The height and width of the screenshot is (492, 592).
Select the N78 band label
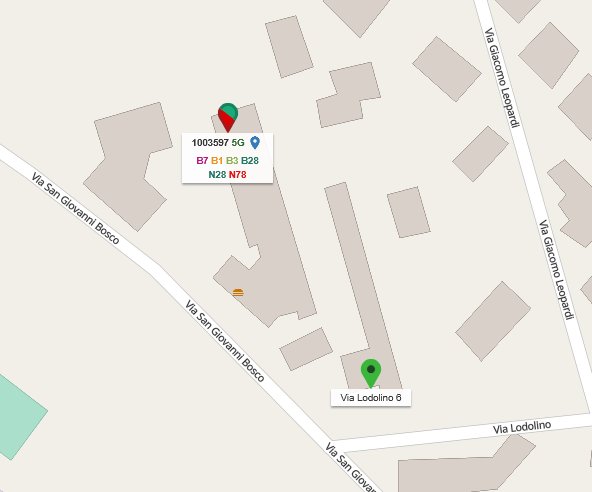(x=237, y=174)
